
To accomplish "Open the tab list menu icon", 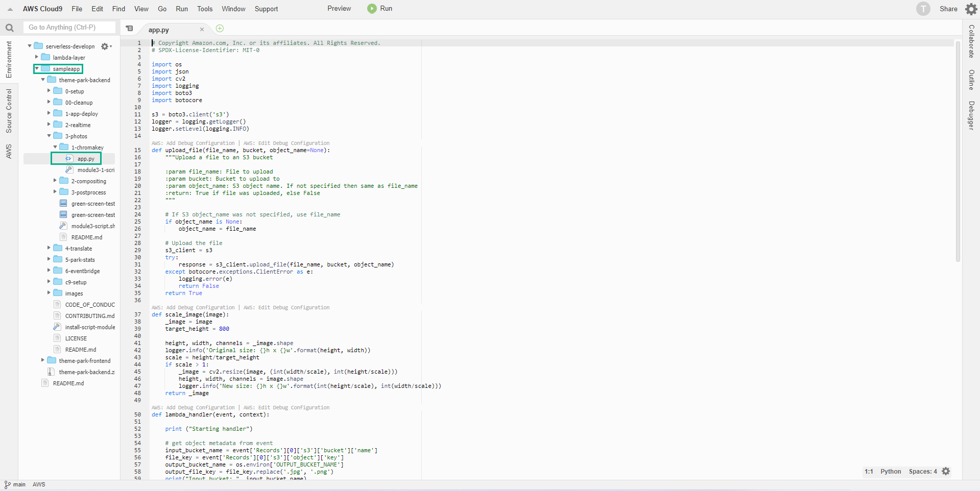I will click(x=129, y=29).
